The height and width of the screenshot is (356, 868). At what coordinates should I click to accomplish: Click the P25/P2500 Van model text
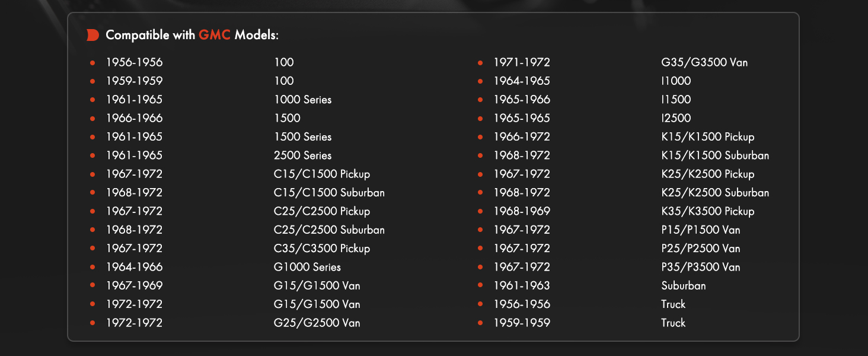coord(701,249)
